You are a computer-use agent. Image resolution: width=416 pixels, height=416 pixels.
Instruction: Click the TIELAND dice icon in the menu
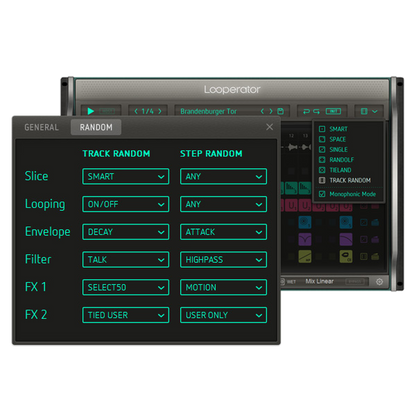[x=322, y=170]
